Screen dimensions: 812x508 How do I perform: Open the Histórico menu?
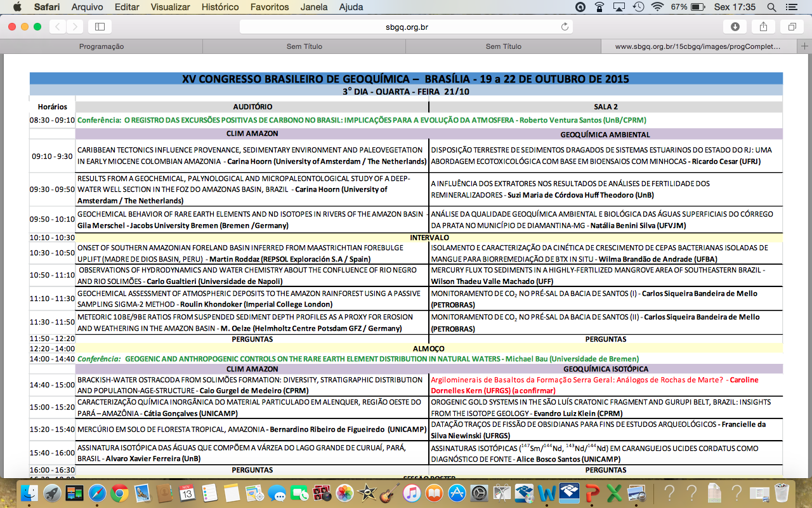coord(220,7)
